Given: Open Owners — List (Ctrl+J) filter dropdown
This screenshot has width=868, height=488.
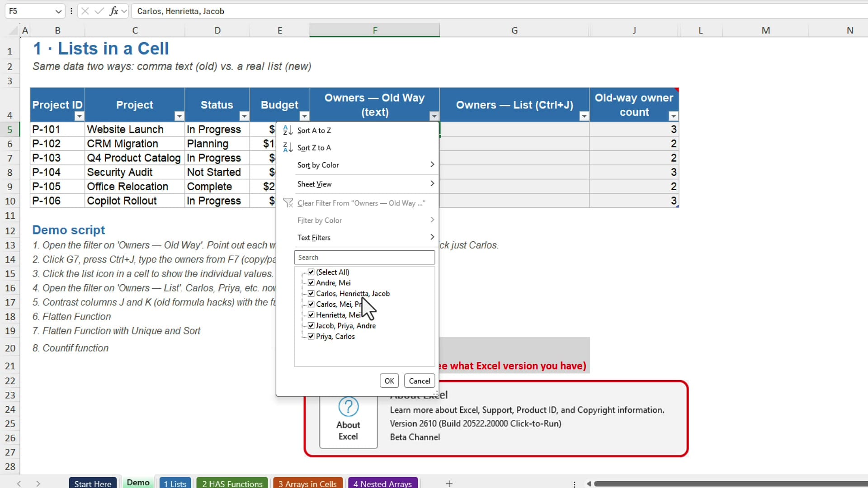Looking at the screenshot, I should click(584, 116).
